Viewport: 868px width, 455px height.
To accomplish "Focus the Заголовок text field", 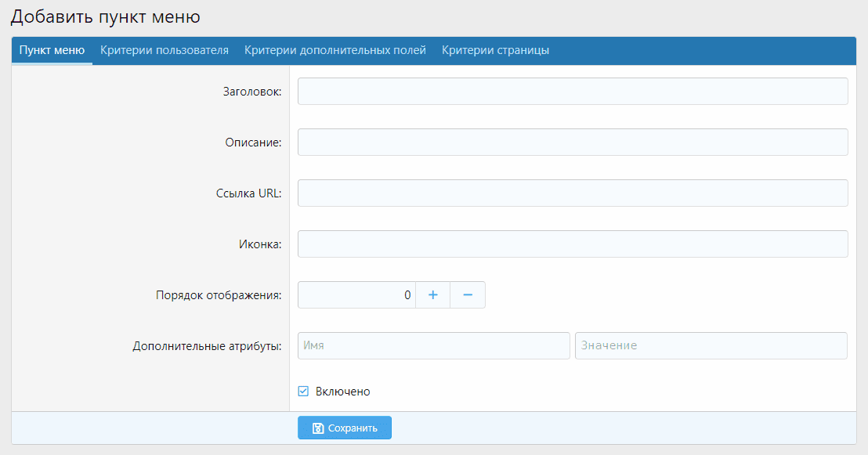I will pyautogui.click(x=573, y=91).
